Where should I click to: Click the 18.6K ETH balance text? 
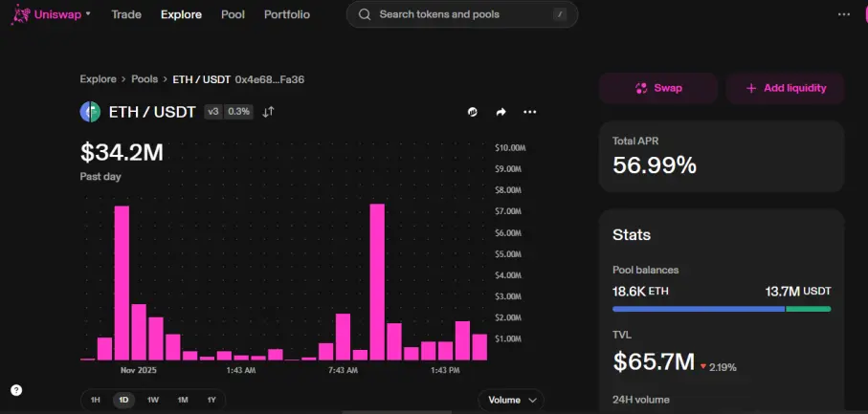tap(640, 292)
